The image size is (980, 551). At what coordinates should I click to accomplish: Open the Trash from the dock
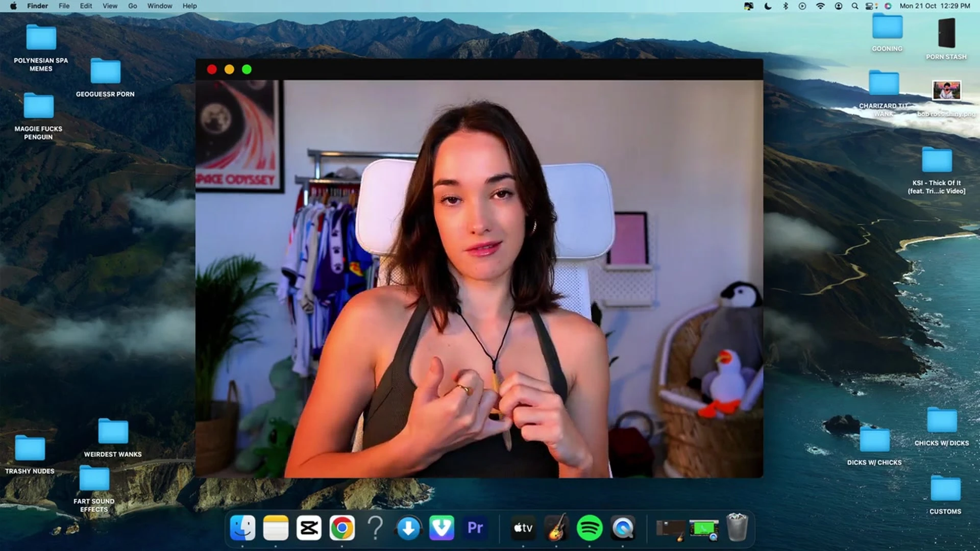[x=737, y=527]
